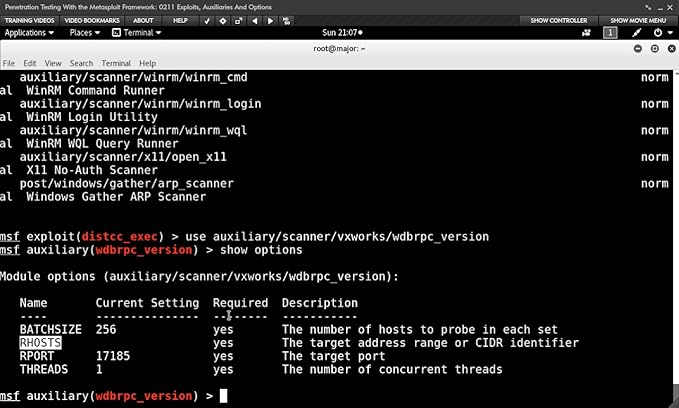Open the Terminal app menu in top panel
Viewport: 679px width, 408px height.
(138, 33)
